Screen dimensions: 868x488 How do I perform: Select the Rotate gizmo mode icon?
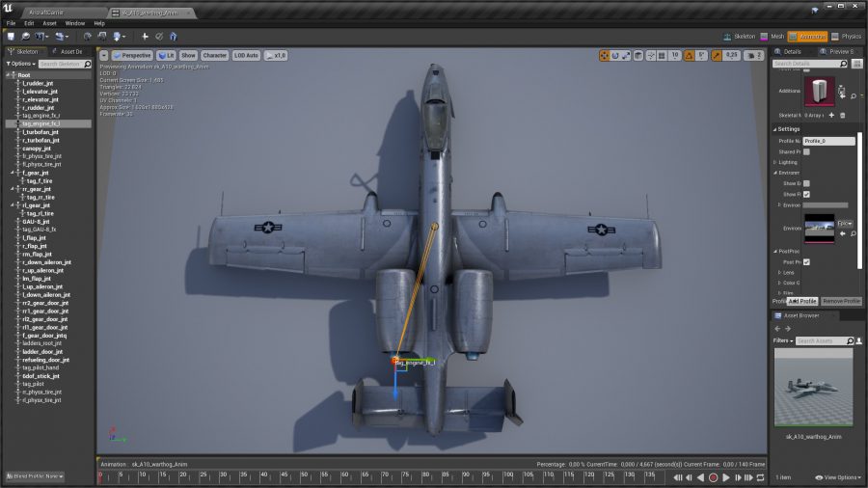615,55
